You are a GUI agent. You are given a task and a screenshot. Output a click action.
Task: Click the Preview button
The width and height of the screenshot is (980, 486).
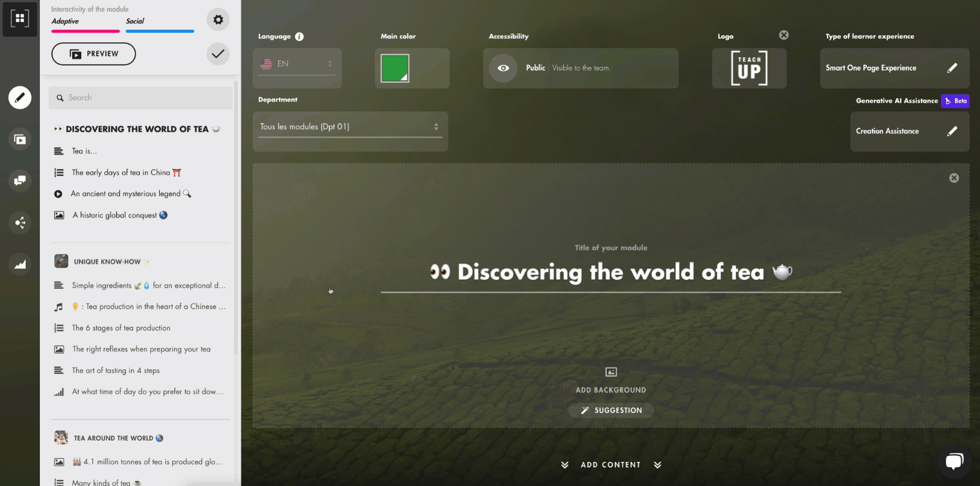click(94, 54)
